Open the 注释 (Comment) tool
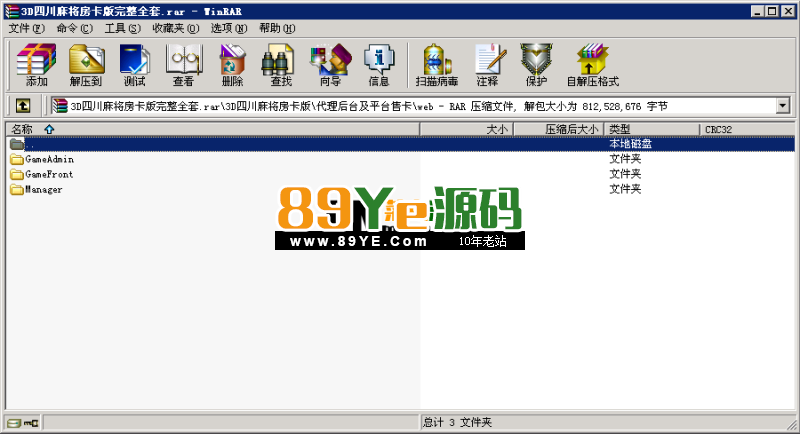 click(487, 65)
